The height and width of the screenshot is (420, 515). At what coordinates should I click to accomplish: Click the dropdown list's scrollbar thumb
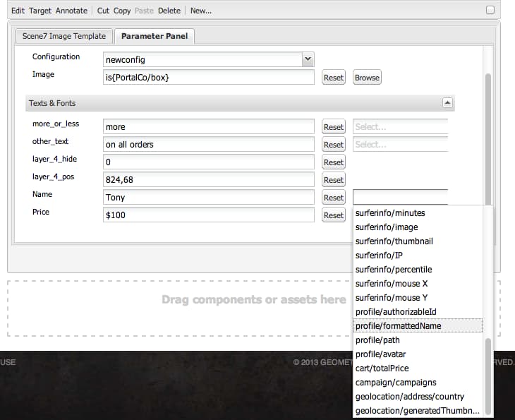coord(487,377)
